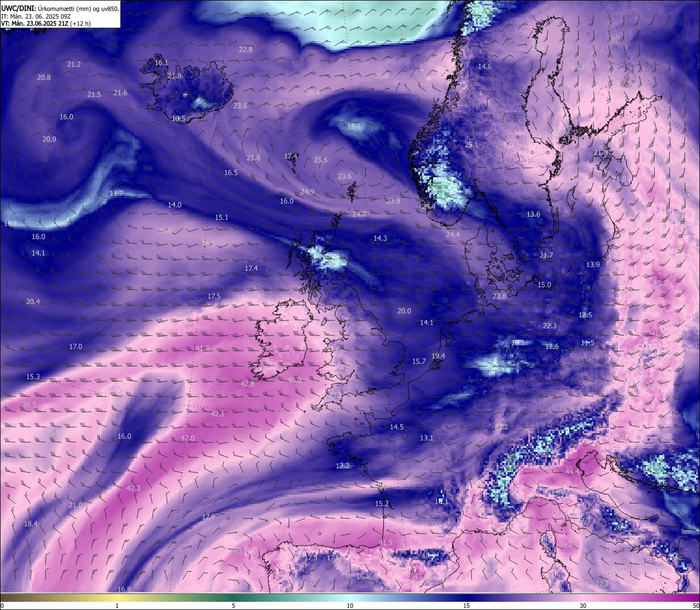Viewport: 700px width, 610px height.
Task: Click the '42.3' map value
Action: click(133, 489)
